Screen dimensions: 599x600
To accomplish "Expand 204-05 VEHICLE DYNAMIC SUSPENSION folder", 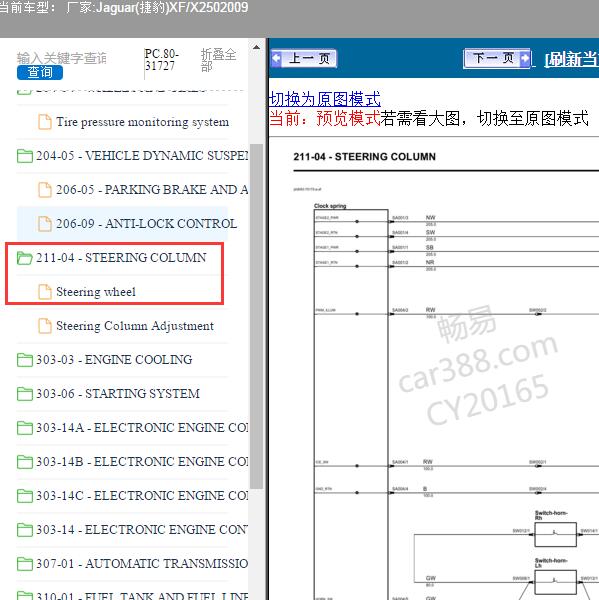I will coord(24,156).
